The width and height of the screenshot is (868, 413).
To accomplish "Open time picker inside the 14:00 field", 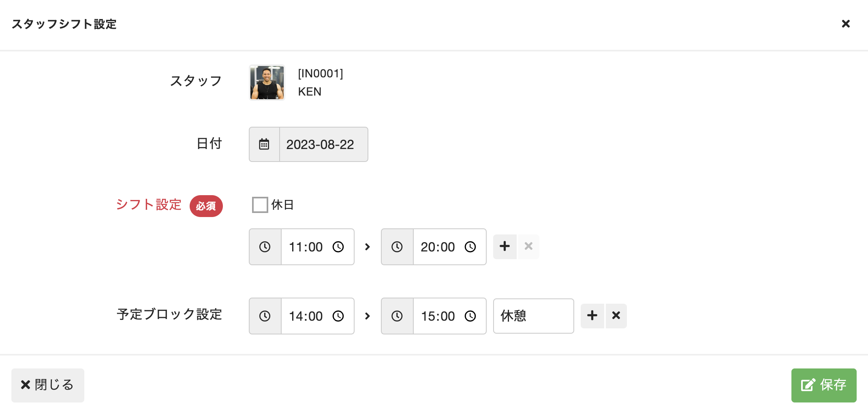I will pos(338,316).
